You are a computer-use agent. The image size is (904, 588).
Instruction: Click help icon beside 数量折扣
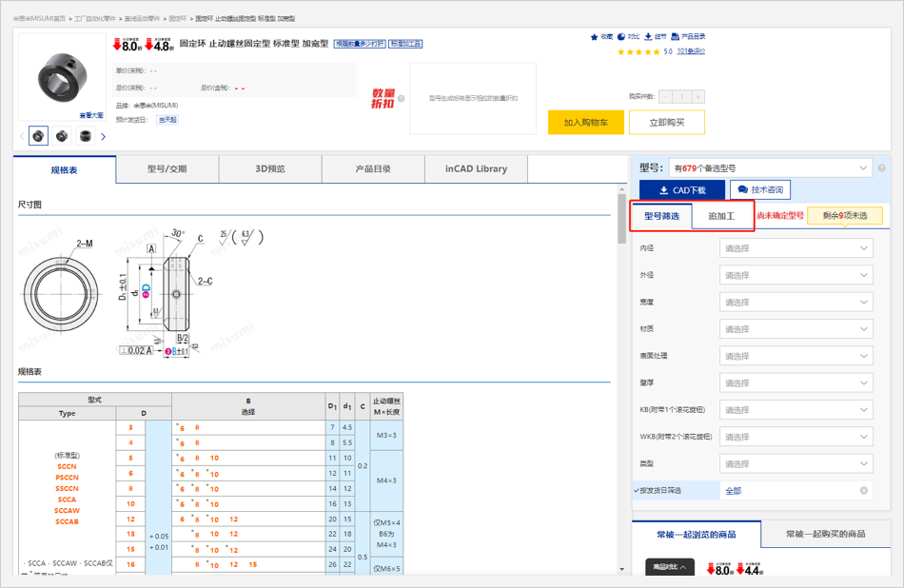402,98
